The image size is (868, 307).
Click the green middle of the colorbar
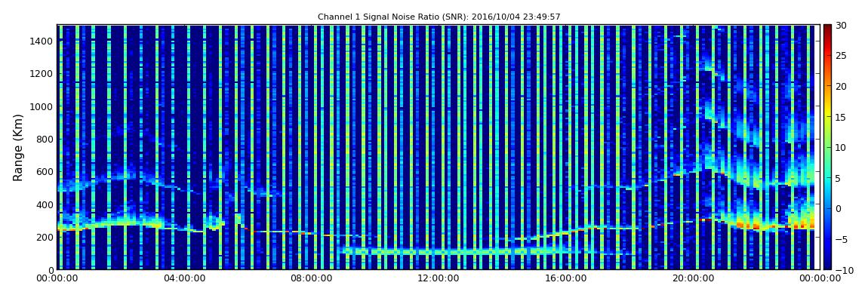(827, 148)
